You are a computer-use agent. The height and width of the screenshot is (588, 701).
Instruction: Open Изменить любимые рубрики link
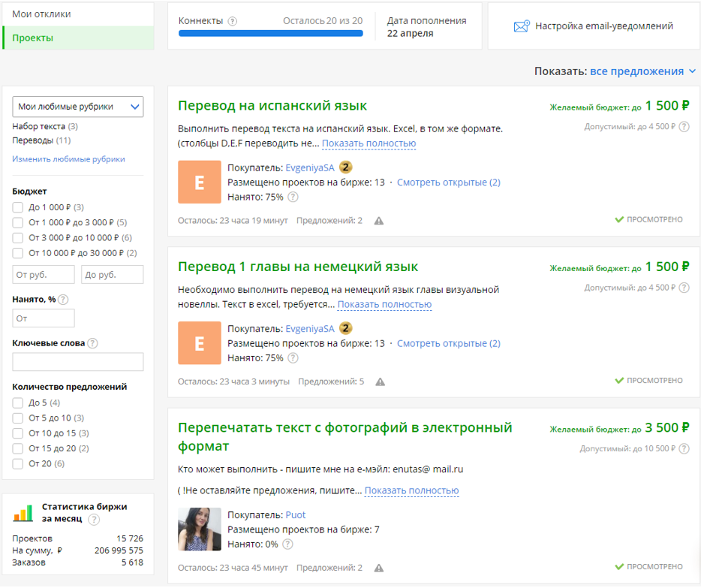[x=68, y=159]
